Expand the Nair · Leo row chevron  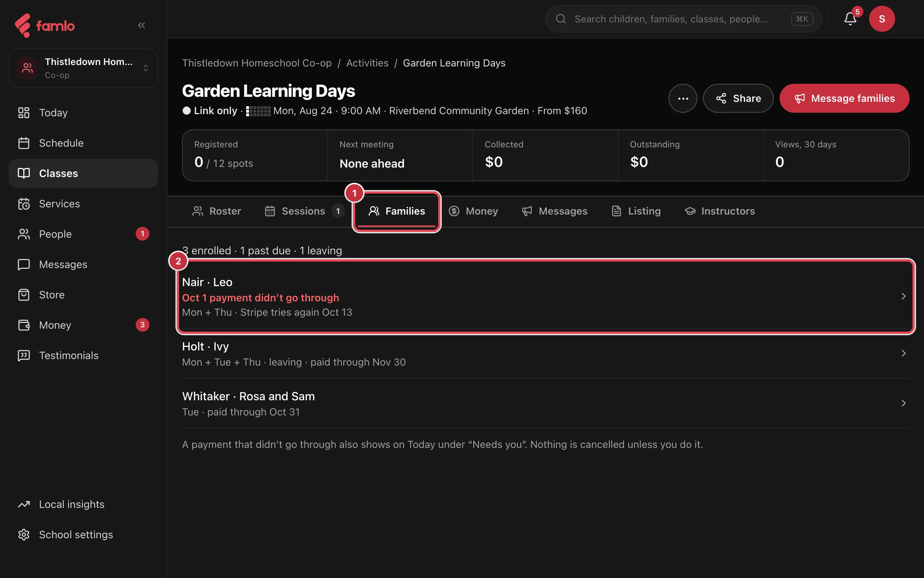click(903, 296)
